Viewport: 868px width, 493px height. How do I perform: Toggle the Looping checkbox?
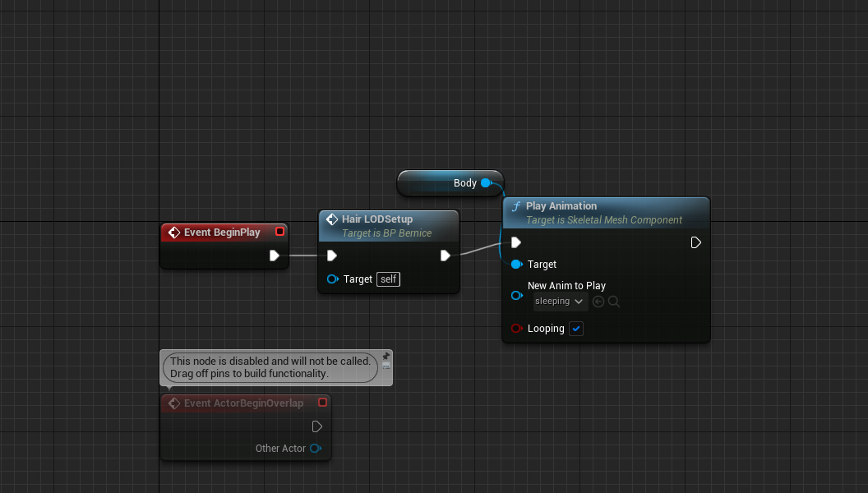coord(575,329)
